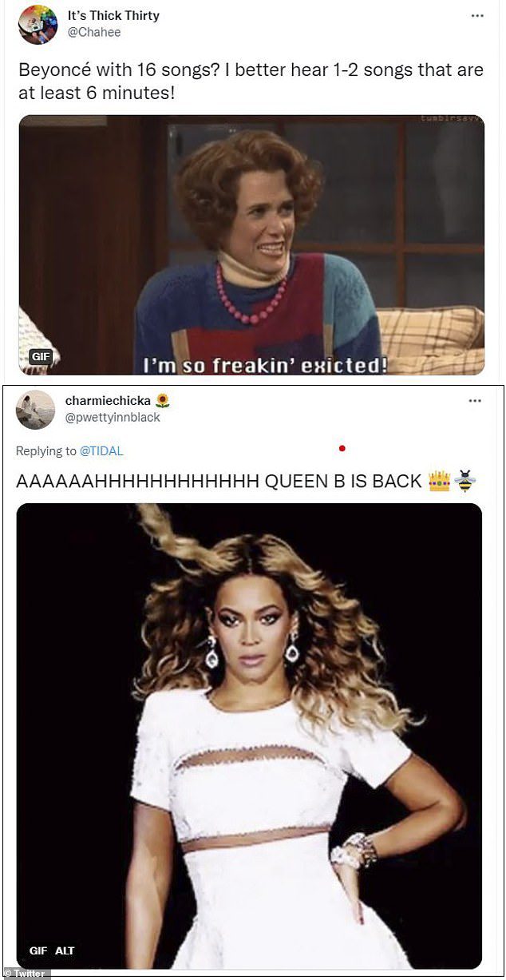Open the @Chahee handle

click(89, 30)
